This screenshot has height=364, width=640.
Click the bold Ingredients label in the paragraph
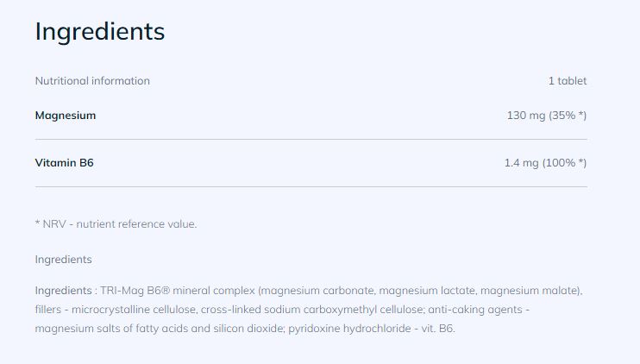click(x=62, y=291)
